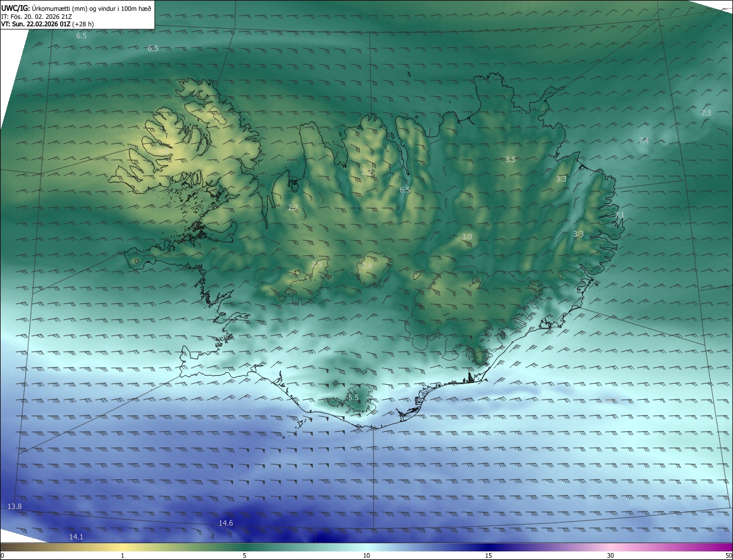733x560 pixels.
Task: Click the valid time 'VT: Sun. 22.02.2026 01Z (+28 h)'
Action: point(48,24)
